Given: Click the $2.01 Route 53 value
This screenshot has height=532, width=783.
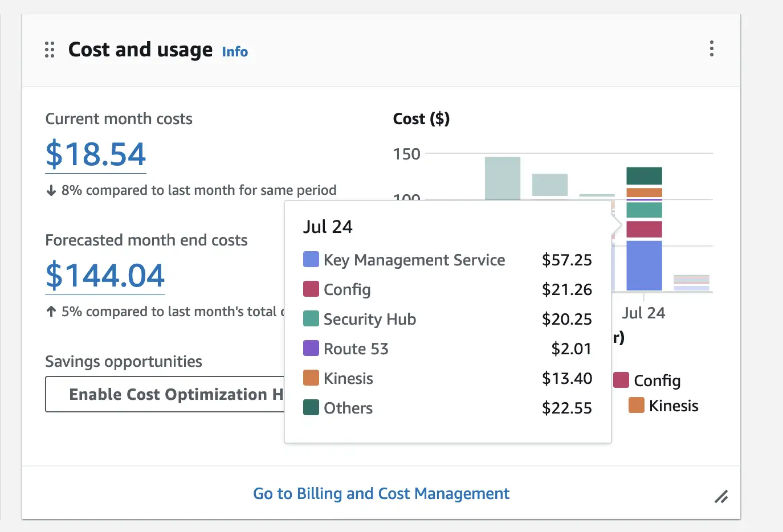Looking at the screenshot, I should pos(572,349).
